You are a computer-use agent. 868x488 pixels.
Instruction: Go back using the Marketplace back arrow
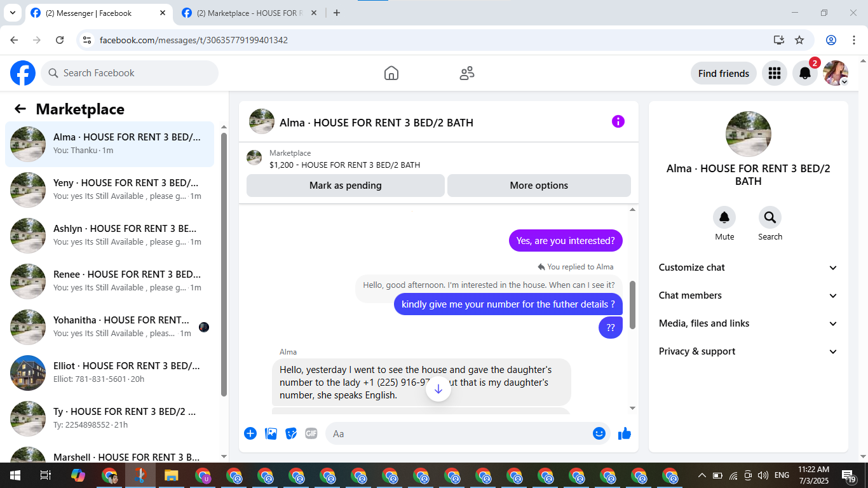coord(20,109)
